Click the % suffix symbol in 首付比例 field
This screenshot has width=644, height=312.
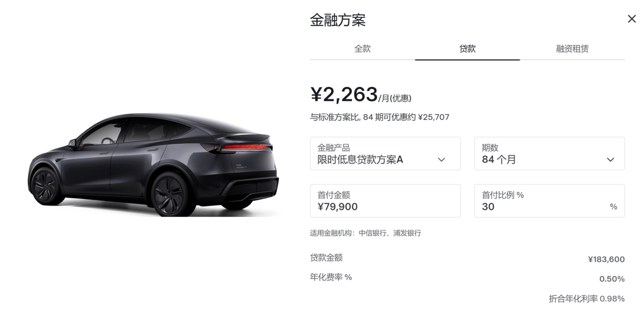click(613, 206)
